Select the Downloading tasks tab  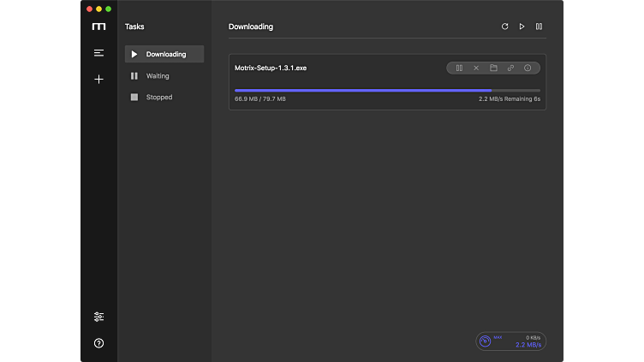164,54
